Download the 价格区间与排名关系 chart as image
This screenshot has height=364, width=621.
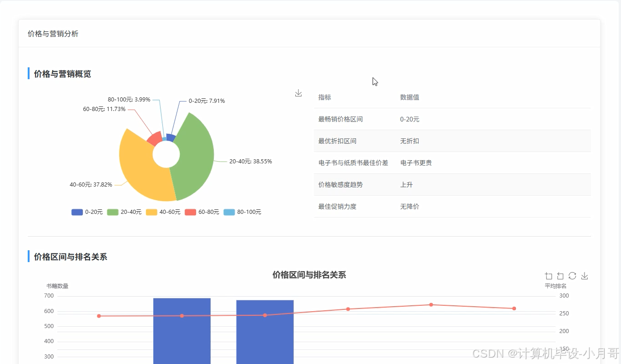(x=584, y=276)
